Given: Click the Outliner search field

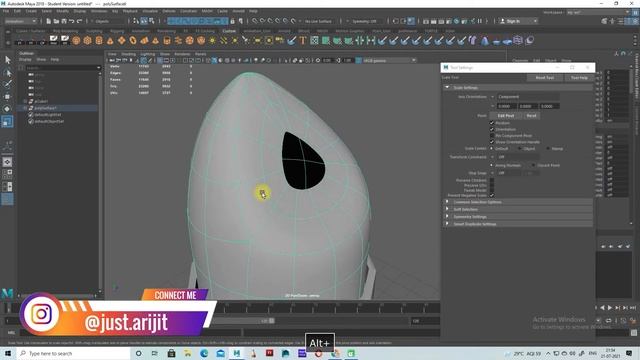Looking at the screenshot, I should click(x=62, y=67).
